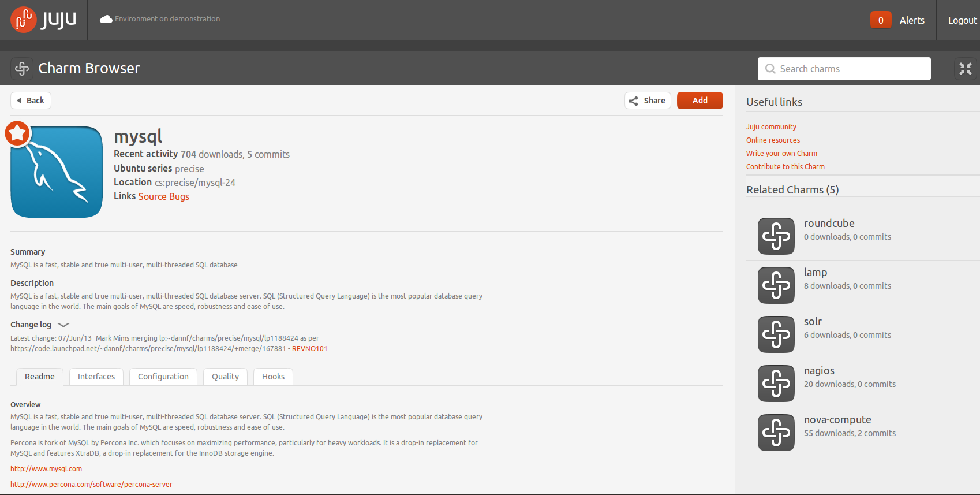Click the Useful links heading
The height and width of the screenshot is (495, 980).
tap(774, 102)
